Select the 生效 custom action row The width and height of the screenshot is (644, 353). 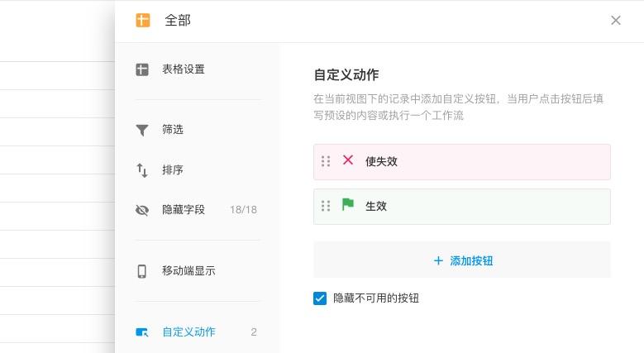tap(479, 207)
